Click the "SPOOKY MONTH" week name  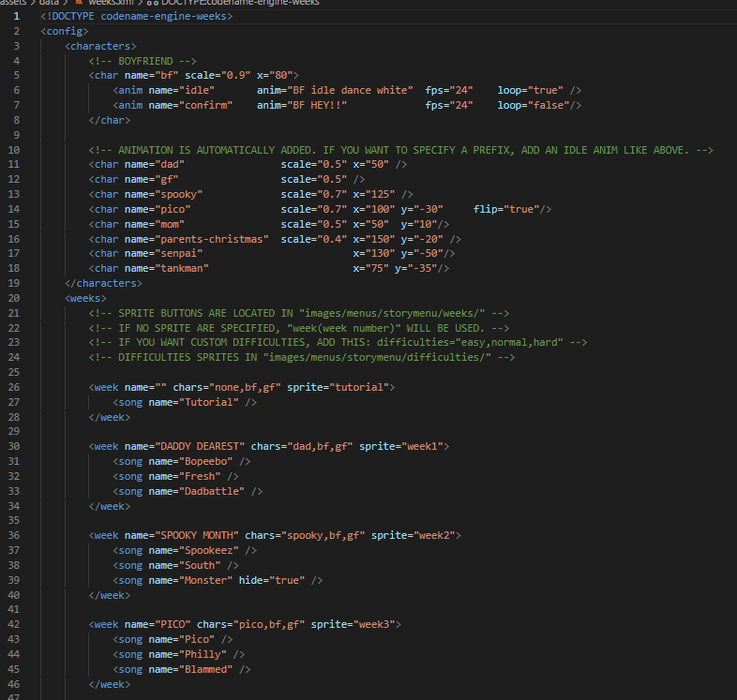(197, 536)
